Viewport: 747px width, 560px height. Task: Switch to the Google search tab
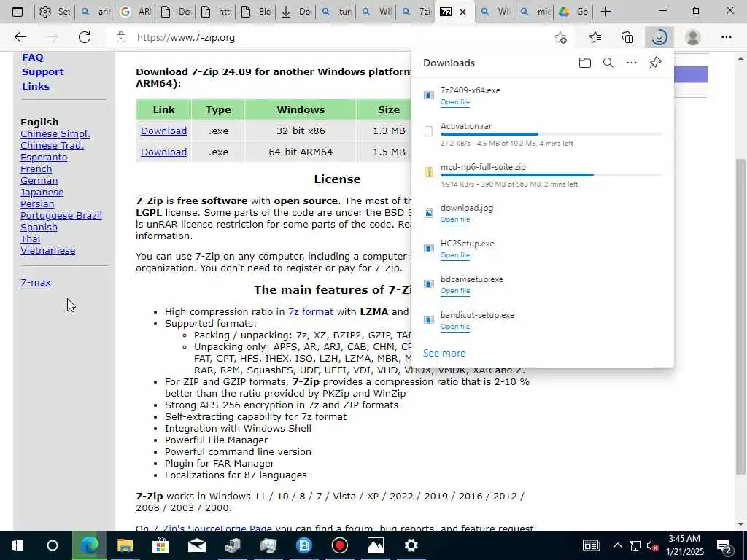click(x=134, y=12)
